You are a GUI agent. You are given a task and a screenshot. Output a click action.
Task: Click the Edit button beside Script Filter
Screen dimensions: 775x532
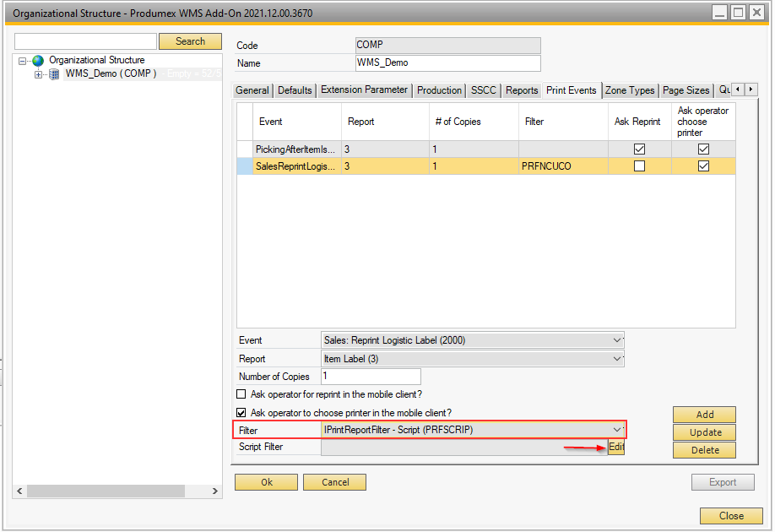coord(616,448)
